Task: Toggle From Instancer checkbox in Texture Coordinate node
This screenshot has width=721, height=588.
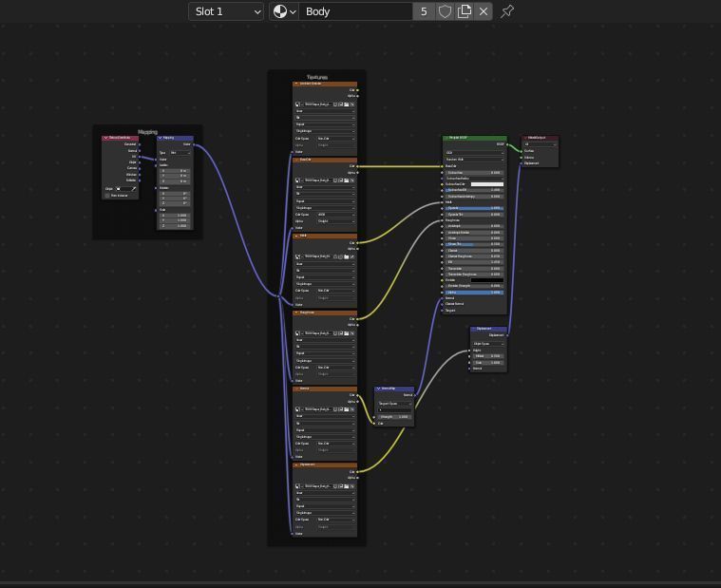Action: coord(107,196)
